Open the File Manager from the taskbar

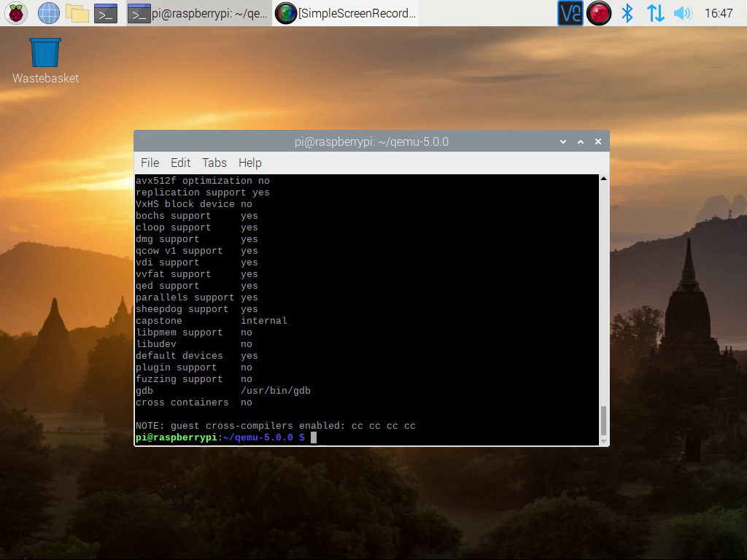[x=75, y=12]
